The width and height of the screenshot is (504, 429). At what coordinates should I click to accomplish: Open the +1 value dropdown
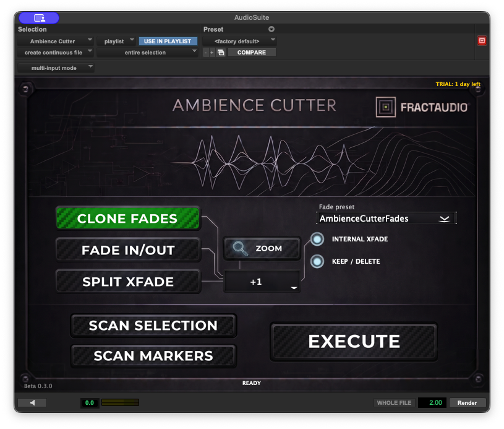[262, 282]
